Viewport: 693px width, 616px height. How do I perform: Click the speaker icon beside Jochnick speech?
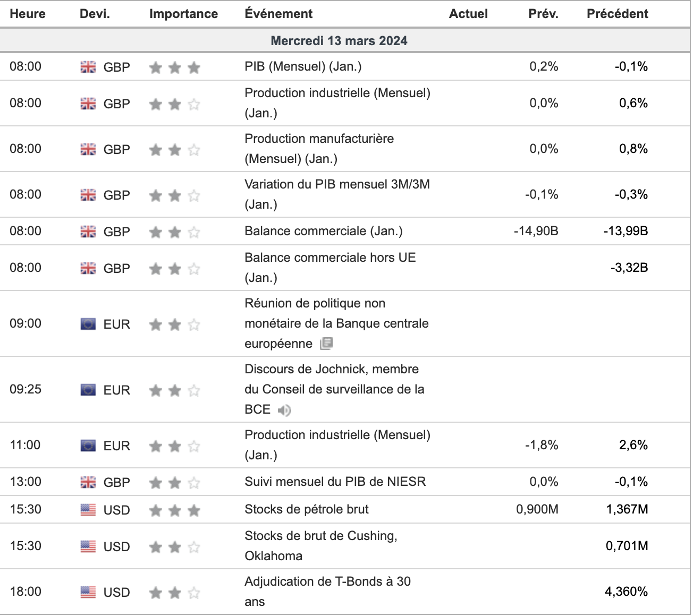pyautogui.click(x=284, y=410)
